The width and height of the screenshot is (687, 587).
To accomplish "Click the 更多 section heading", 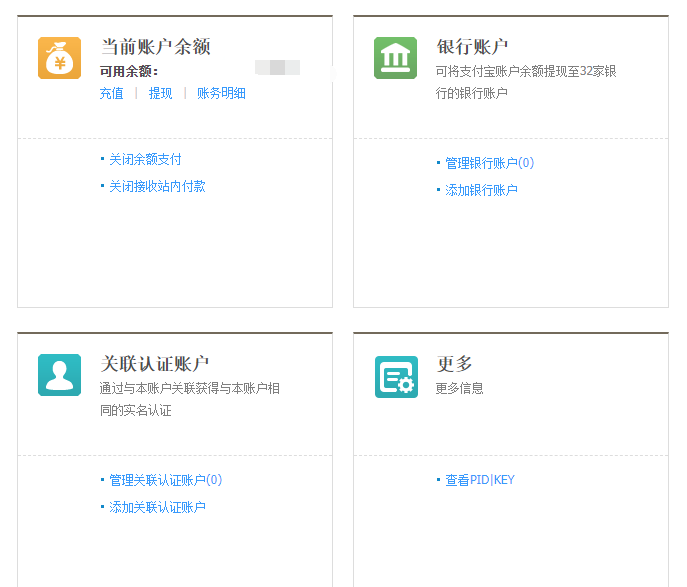I will (x=454, y=363).
